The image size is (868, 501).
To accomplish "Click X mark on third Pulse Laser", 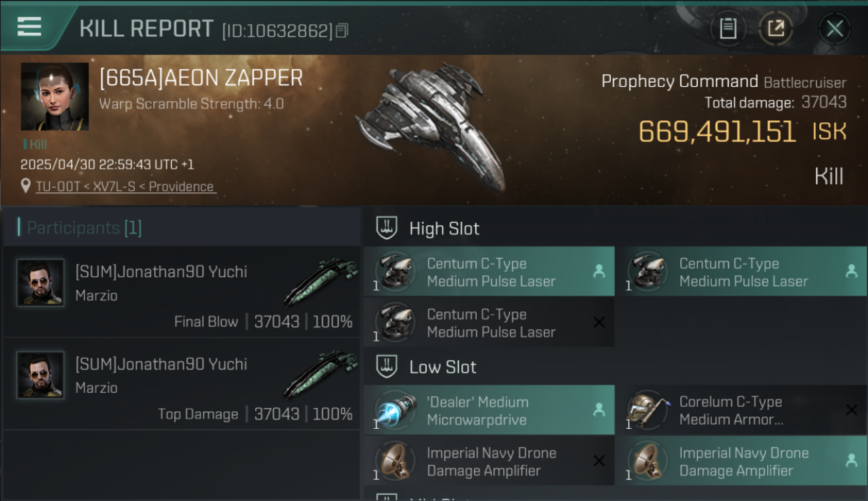I will (599, 323).
